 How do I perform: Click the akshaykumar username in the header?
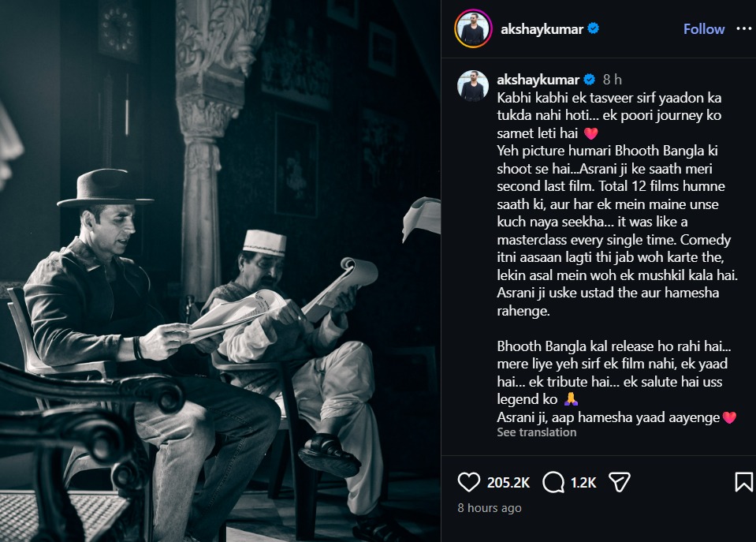(x=542, y=29)
